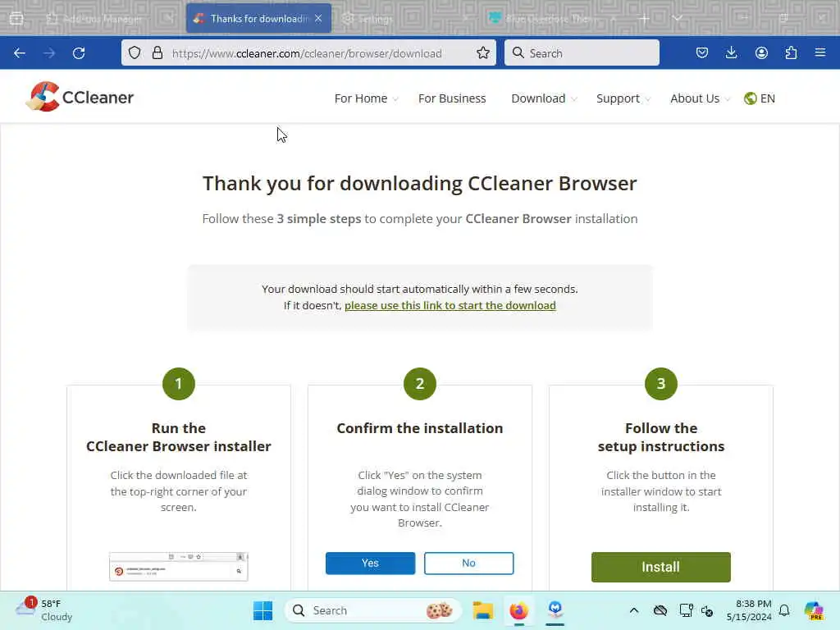Save page to Pocket icon
The image size is (840, 630).
click(702, 53)
